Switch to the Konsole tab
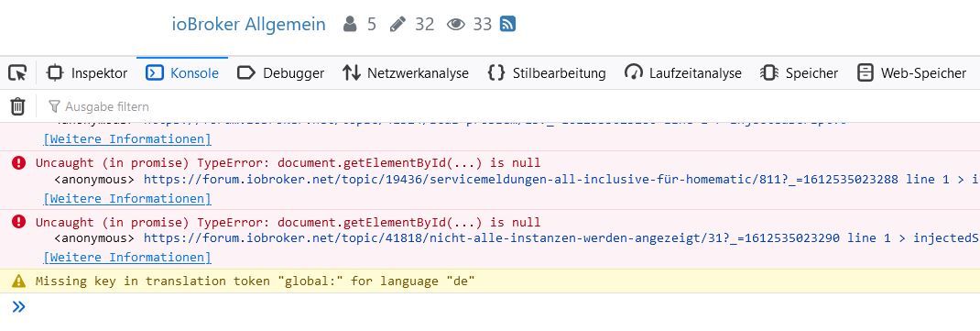 (182, 73)
